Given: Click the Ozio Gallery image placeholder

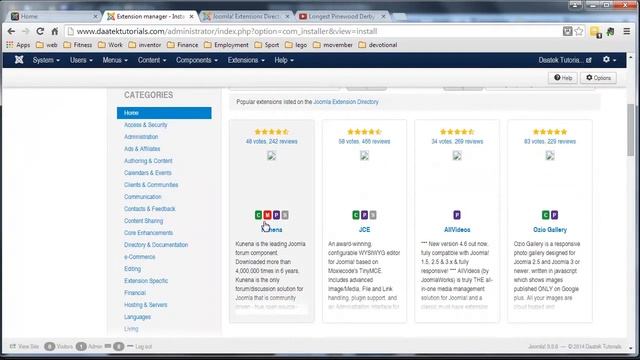Looking at the screenshot, I should 550,156.
